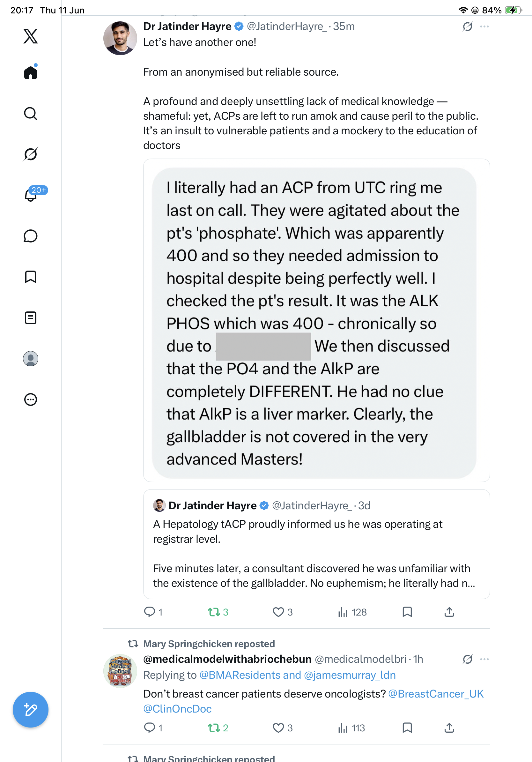532x762 pixels.
Task: Tap the compose post button
Action: pos(31,710)
